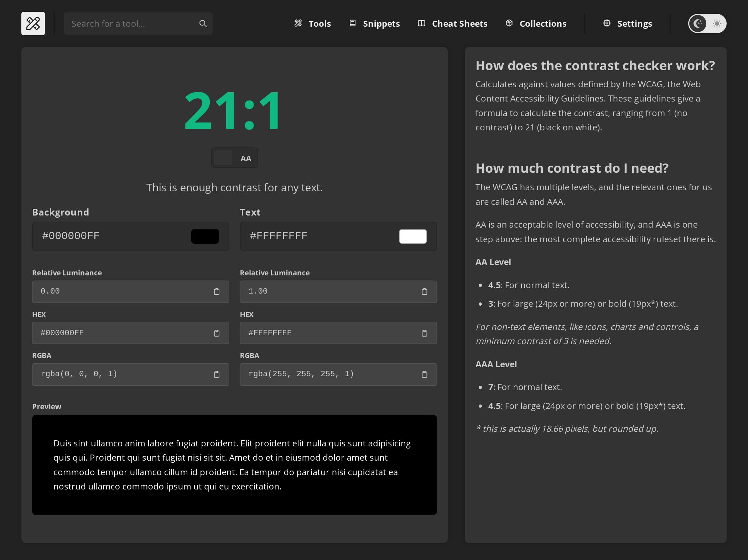Open Cheat Sheets page

[x=452, y=24]
